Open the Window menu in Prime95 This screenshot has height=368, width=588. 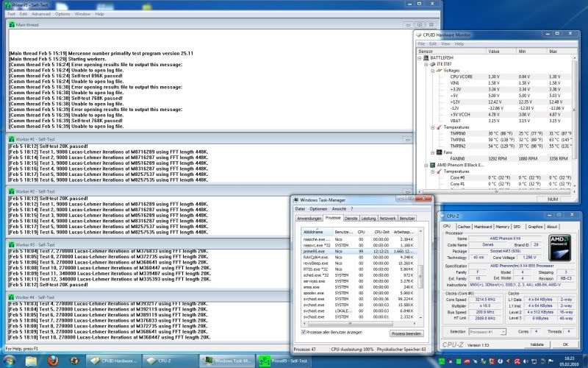pos(82,14)
